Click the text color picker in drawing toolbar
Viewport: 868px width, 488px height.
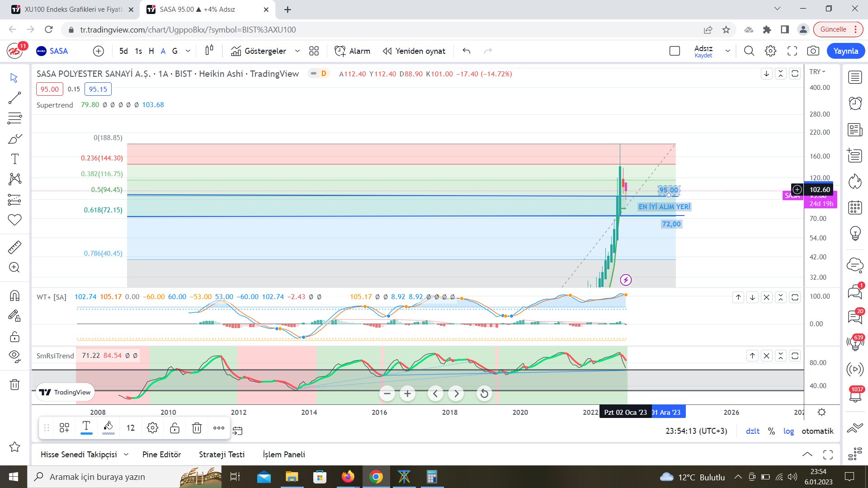point(86,427)
